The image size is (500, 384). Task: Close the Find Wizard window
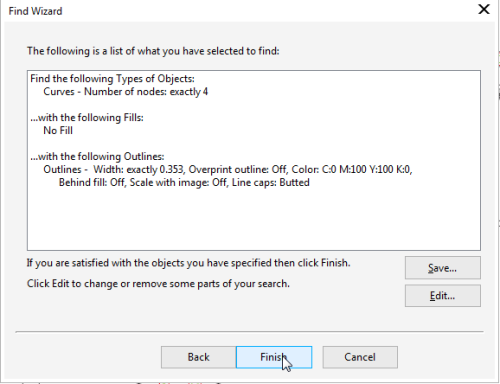(484, 9)
